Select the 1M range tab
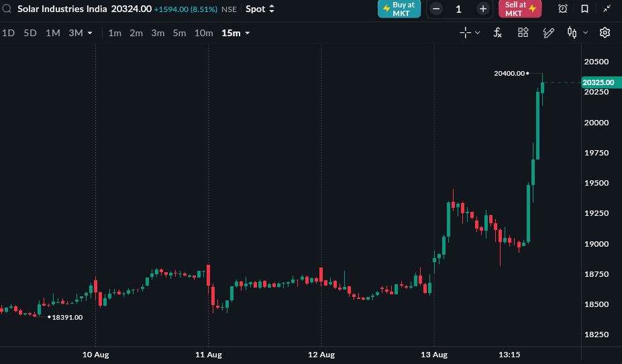622x364 pixels. (53, 33)
